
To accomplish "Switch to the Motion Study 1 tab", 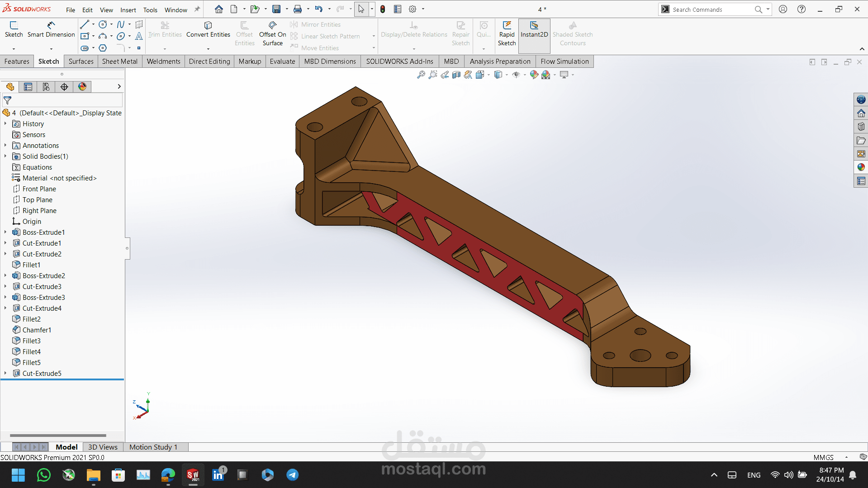I will [153, 447].
